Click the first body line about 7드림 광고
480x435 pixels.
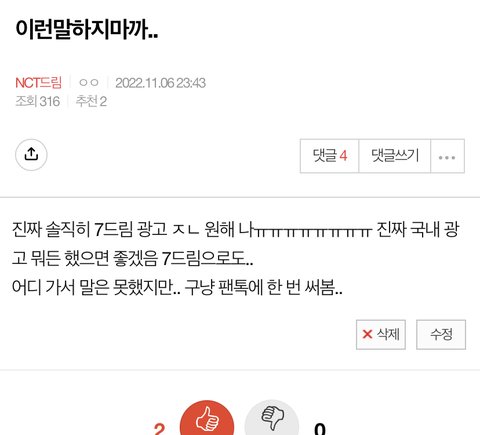pyautogui.click(x=236, y=229)
